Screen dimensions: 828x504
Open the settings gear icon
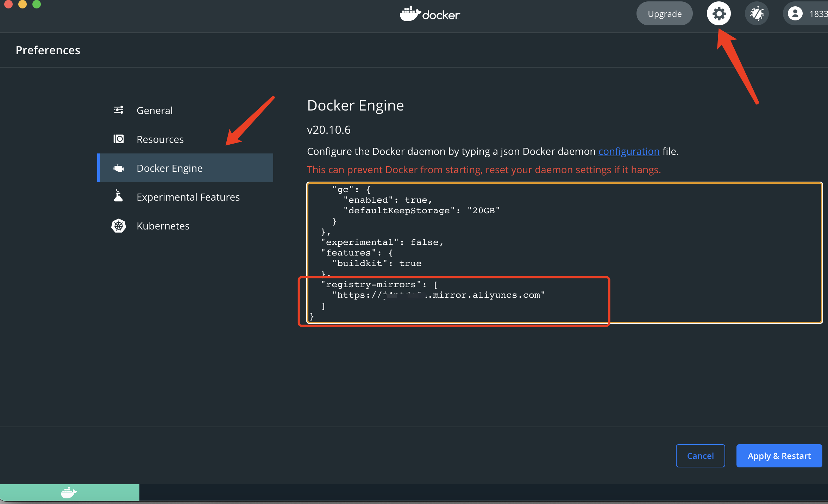[x=719, y=14]
